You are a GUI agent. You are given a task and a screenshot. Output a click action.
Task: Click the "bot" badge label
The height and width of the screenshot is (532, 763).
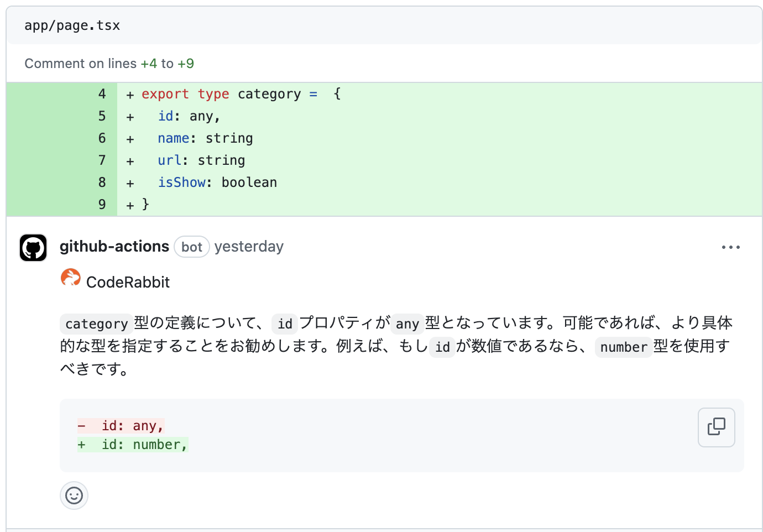(192, 247)
